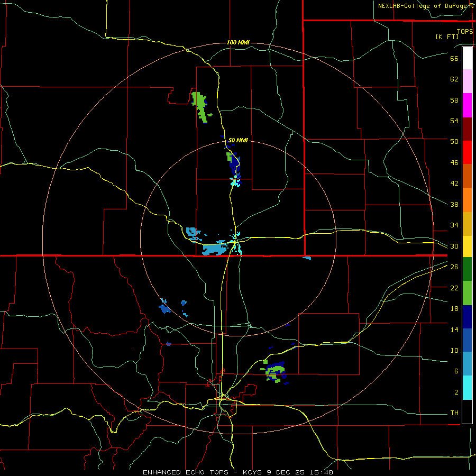This screenshot has height=476, width=476.
Task: Click the bright red 50 kft legend swatch
Action: pos(467,152)
